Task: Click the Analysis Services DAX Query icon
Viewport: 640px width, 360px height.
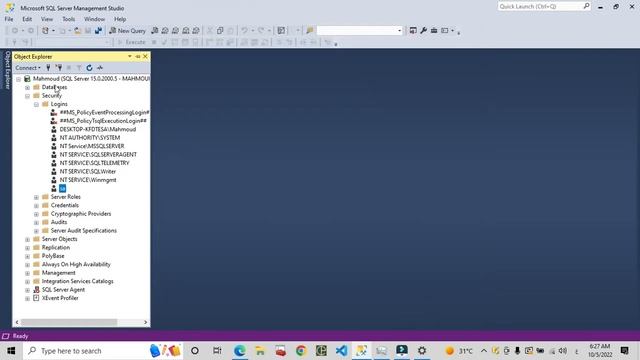Action: 196,31
